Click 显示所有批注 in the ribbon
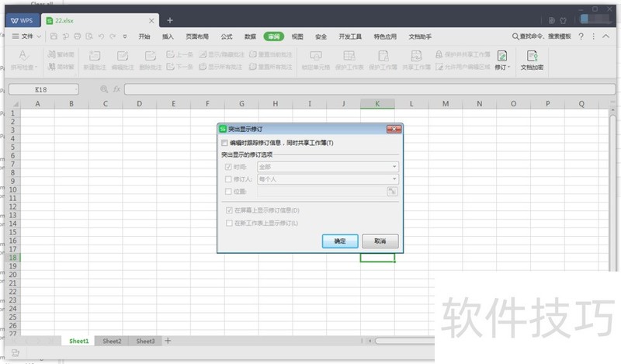This screenshot has width=621, height=364. pyautogui.click(x=220, y=67)
